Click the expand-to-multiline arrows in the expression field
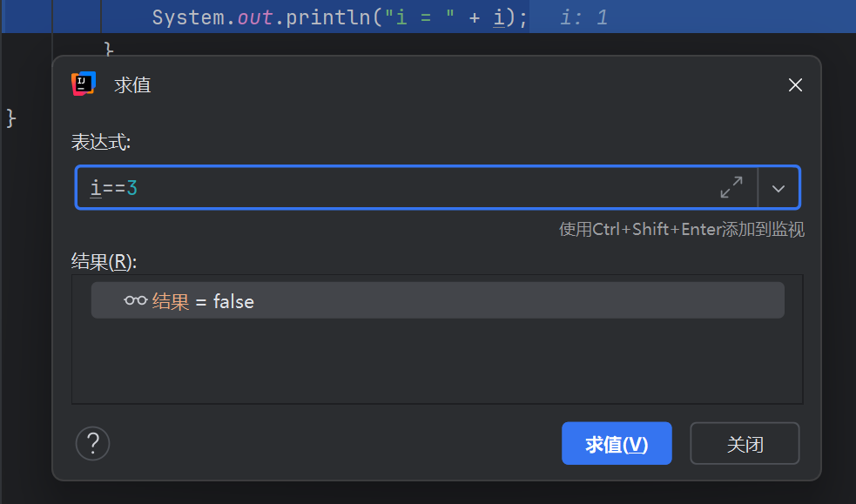 [x=731, y=187]
